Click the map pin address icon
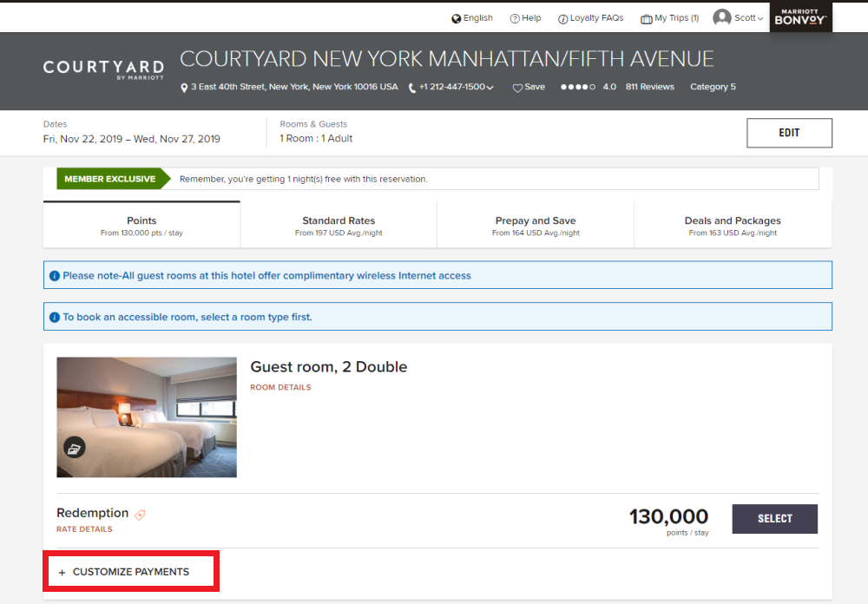 (184, 88)
